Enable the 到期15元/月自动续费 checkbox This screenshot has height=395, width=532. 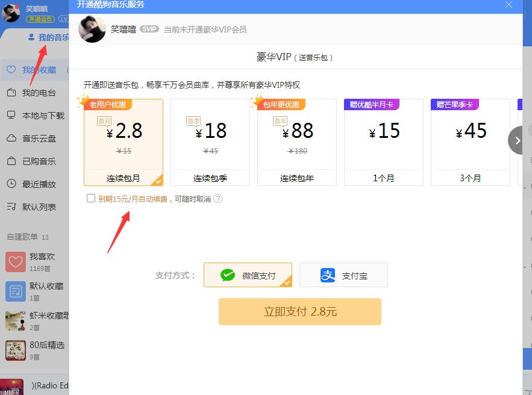91,198
